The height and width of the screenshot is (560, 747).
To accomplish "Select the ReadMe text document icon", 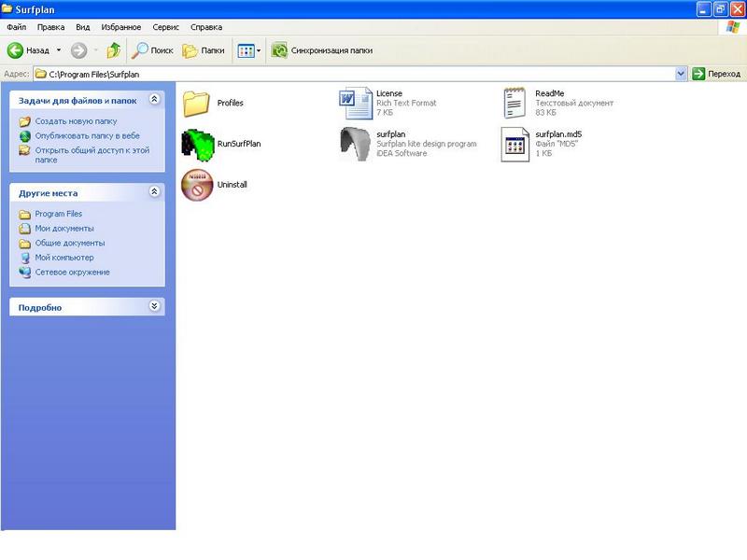I will (x=516, y=103).
